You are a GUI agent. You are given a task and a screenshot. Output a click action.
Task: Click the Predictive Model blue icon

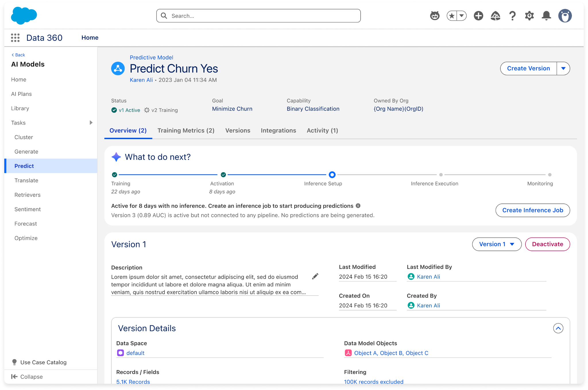(118, 69)
